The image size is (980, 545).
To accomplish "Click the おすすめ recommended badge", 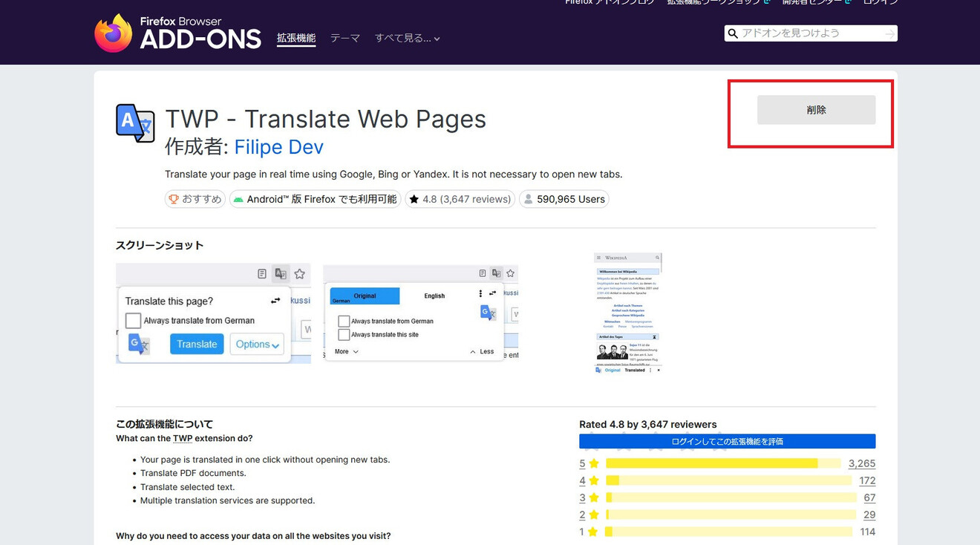I will [x=195, y=199].
